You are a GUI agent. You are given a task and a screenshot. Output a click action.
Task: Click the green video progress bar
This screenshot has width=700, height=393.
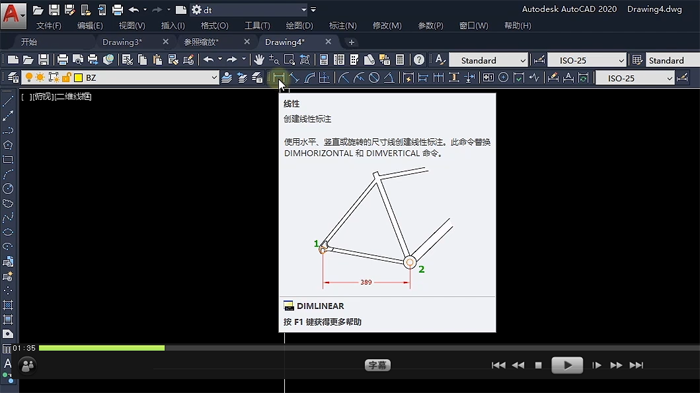tap(102, 348)
